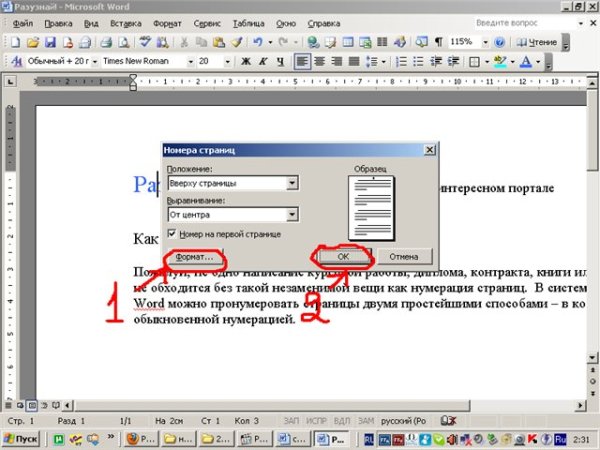Screen dimensions: 600x450
Task: Click the Undo arrow icon
Action: (x=258, y=42)
